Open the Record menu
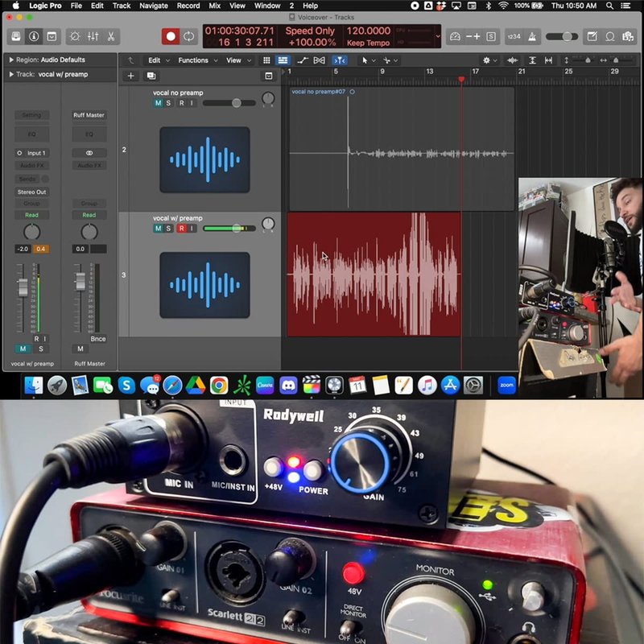The image size is (644, 644). click(188, 6)
